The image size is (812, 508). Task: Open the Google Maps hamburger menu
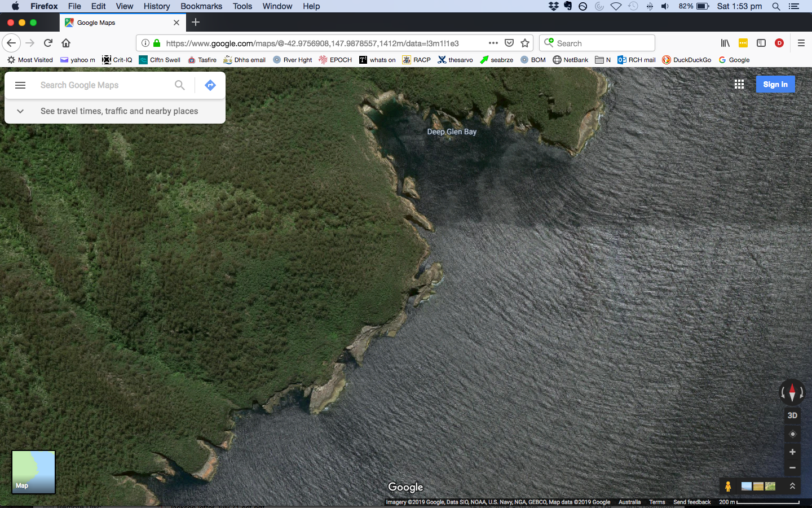click(x=20, y=85)
